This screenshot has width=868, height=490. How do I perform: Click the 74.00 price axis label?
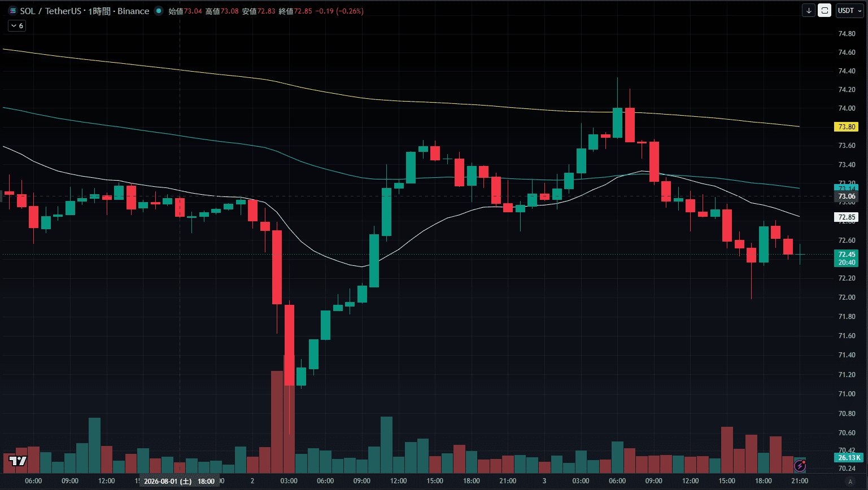pos(847,108)
